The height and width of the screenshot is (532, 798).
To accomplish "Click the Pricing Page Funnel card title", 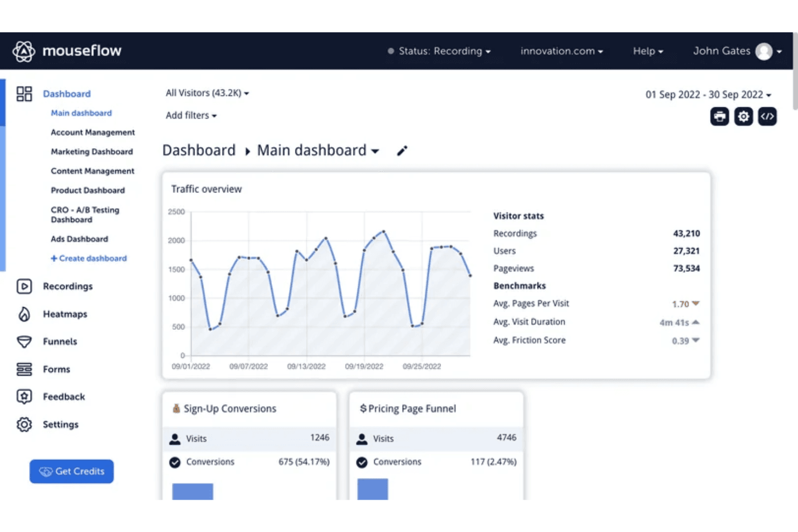I will click(x=412, y=409).
